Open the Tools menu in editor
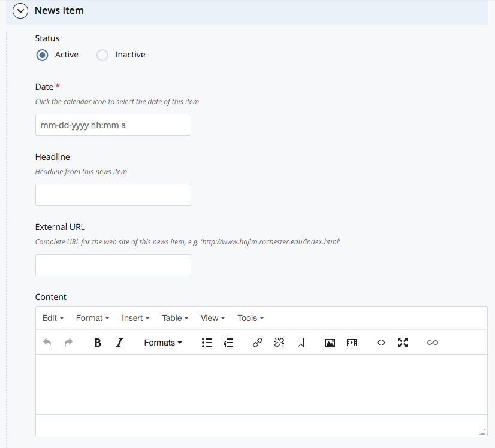 coord(250,318)
